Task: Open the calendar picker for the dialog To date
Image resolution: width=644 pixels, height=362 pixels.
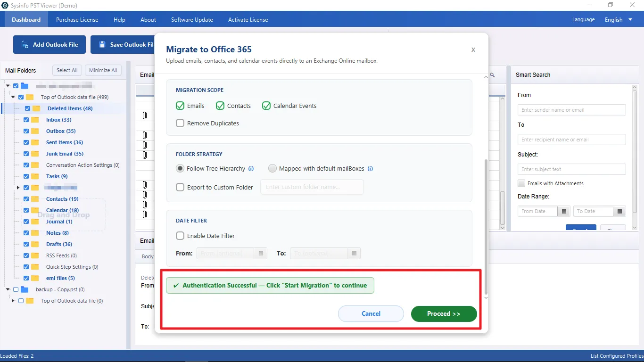Action: pos(354,254)
